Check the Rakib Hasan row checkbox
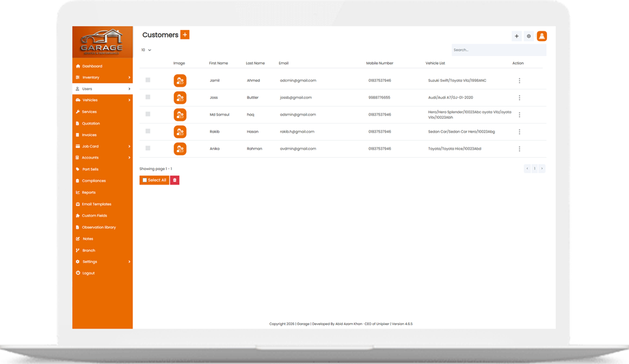The width and height of the screenshot is (629, 364). (148, 131)
